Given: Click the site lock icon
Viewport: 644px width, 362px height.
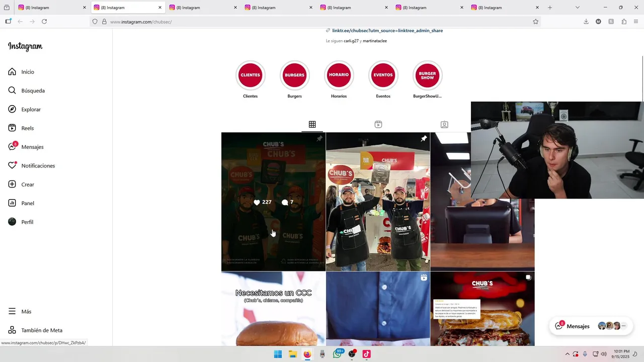Looking at the screenshot, I should tap(104, 22).
